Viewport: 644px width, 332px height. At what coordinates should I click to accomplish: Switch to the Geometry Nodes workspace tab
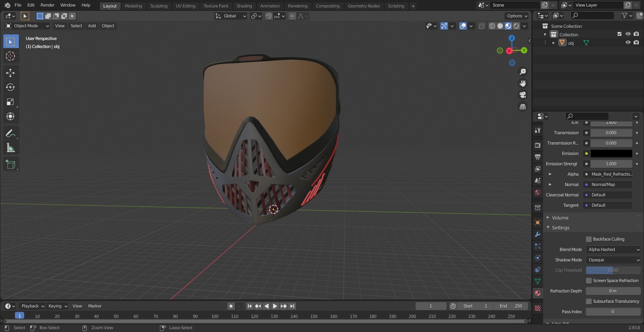363,6
